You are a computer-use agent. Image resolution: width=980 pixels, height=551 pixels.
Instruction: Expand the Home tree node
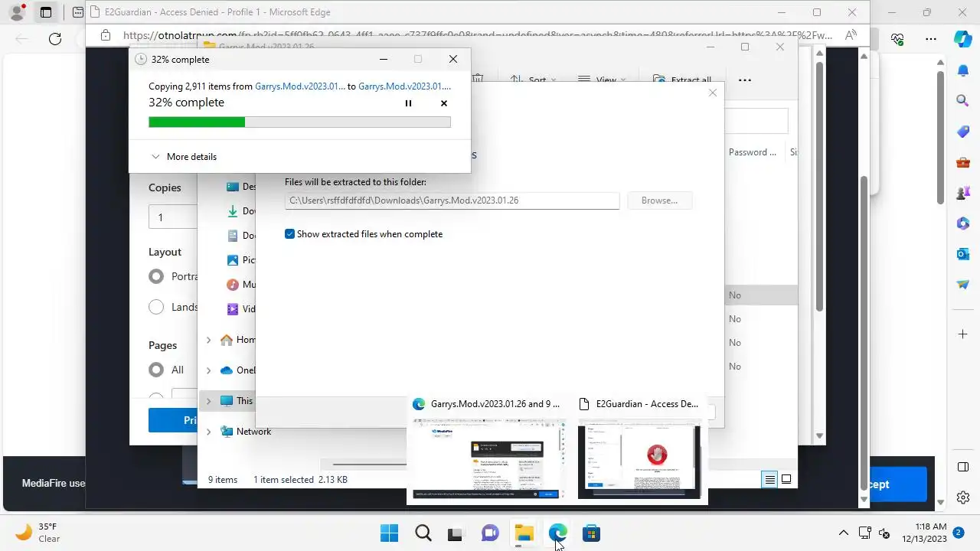tap(208, 340)
